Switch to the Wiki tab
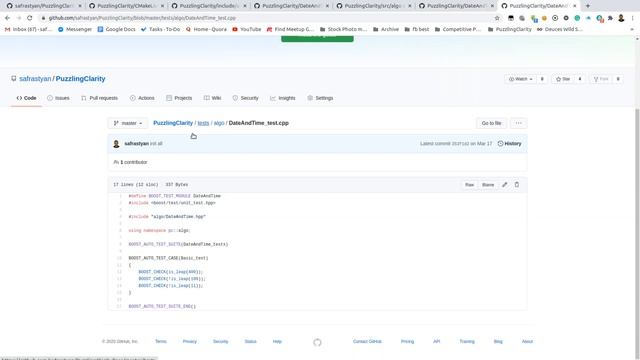The width and height of the screenshot is (640, 360). pos(212,98)
